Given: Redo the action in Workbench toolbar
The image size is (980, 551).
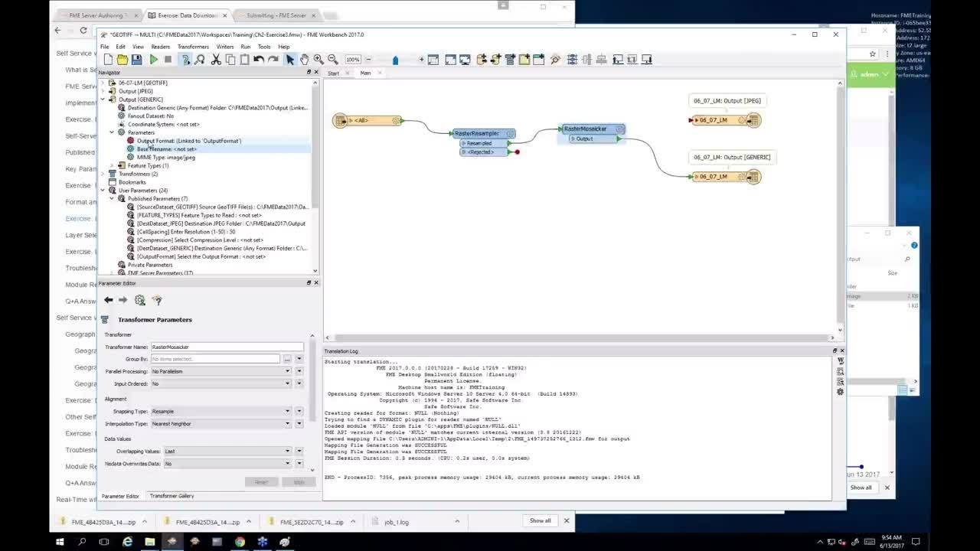Looking at the screenshot, I should (273, 60).
